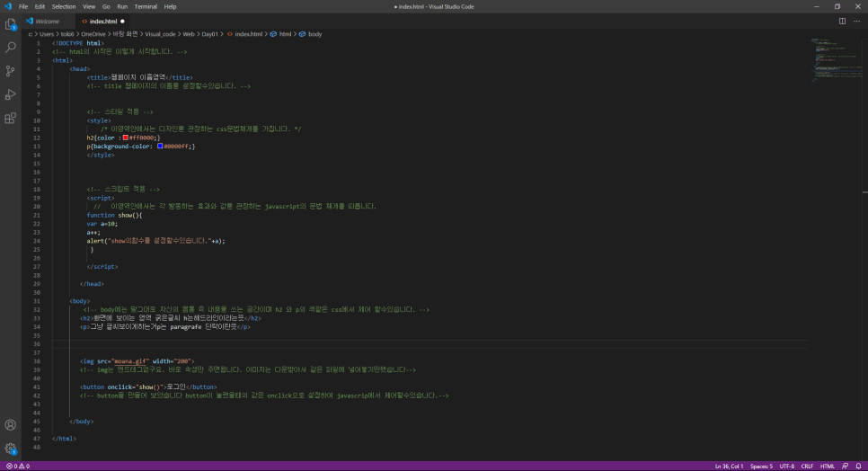Open the View menu
Viewport: 868px width, 471px height.
click(89, 6)
